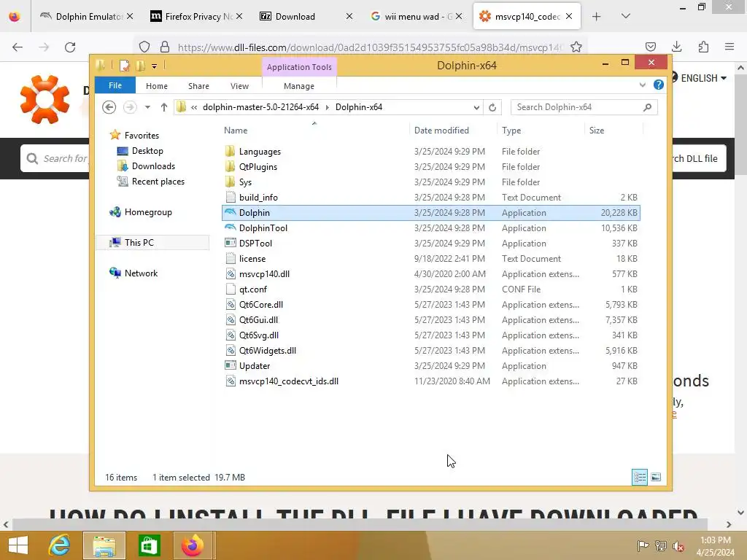Open Firefox downloads panel

(x=676, y=47)
